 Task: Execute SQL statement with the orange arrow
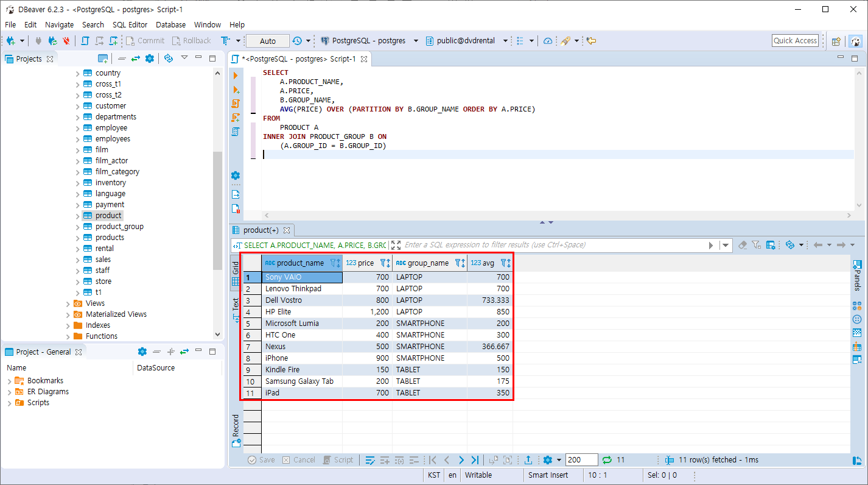pyautogui.click(x=236, y=76)
